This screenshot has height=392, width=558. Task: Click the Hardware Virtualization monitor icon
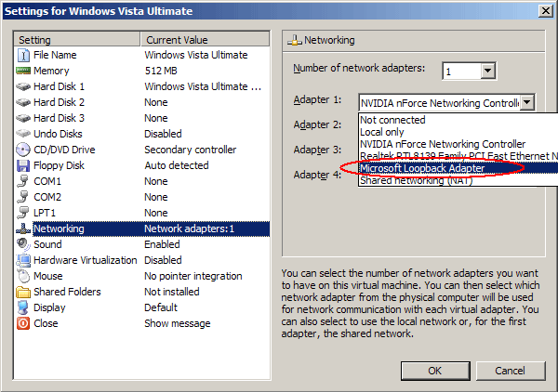pyautogui.click(x=23, y=260)
